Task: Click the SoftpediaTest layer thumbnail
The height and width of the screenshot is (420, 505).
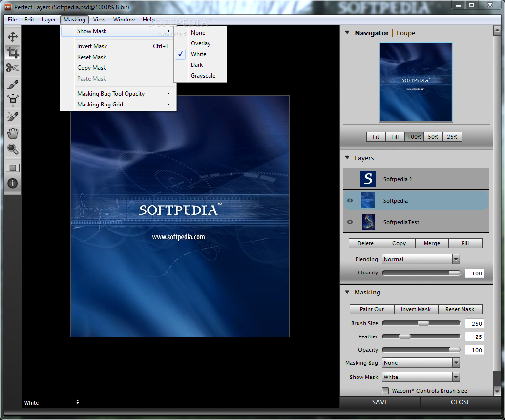Action: [x=368, y=222]
